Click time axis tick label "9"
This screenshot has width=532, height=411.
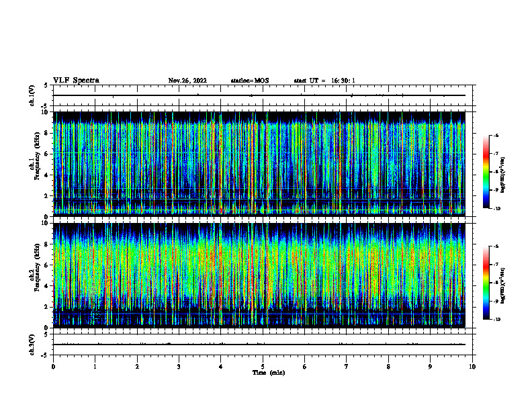(x=430, y=367)
